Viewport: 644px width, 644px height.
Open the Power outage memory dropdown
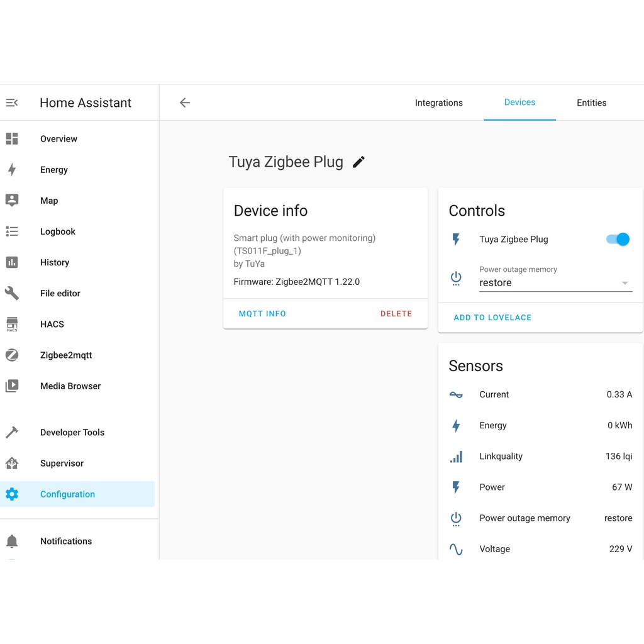[x=555, y=283]
